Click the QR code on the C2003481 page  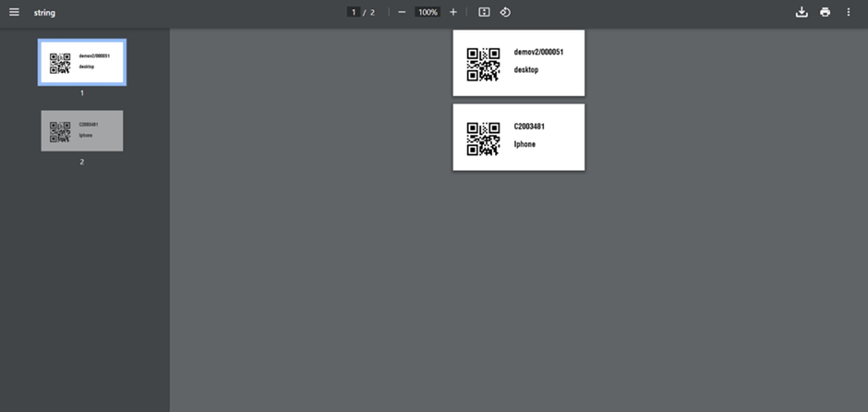[483, 139]
